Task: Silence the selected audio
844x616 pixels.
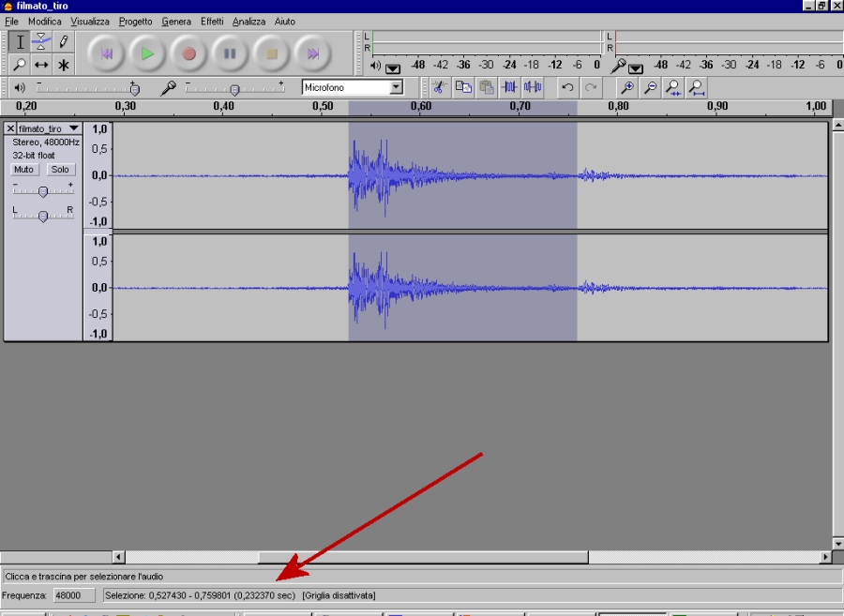Action: pyautogui.click(x=533, y=87)
